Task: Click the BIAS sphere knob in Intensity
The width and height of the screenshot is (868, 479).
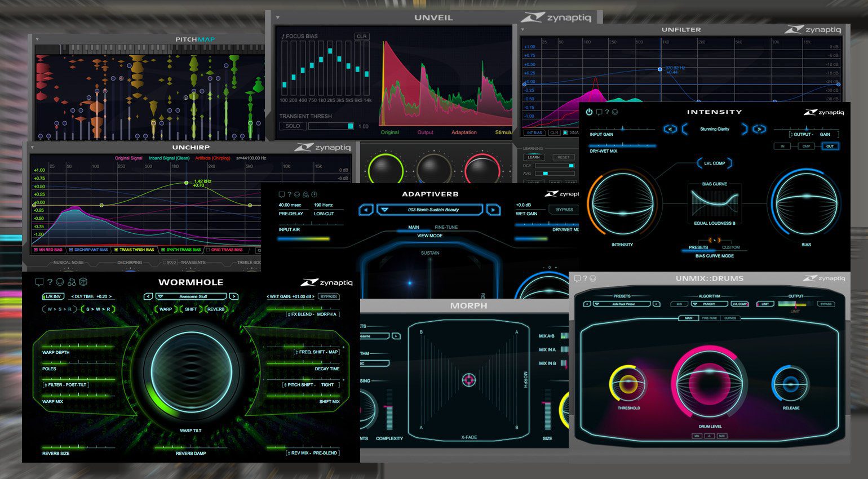Action: pyautogui.click(x=807, y=203)
